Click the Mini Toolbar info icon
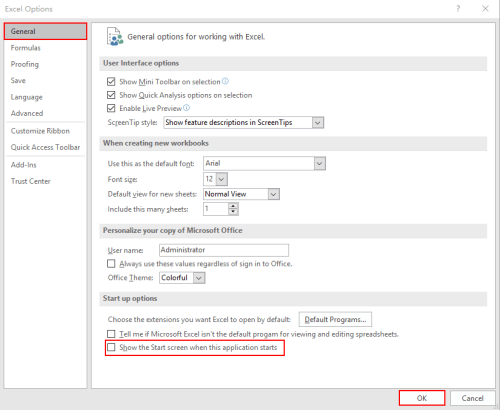The height and width of the screenshot is (410, 500). tap(225, 81)
